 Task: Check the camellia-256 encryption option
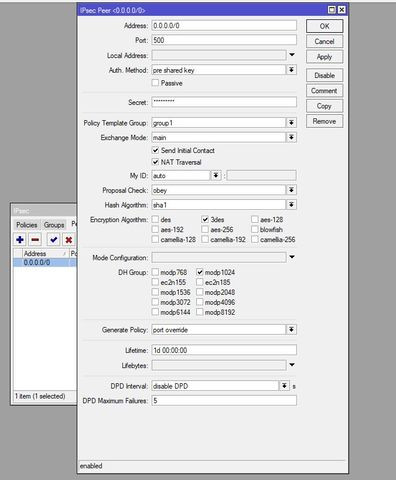255,239
